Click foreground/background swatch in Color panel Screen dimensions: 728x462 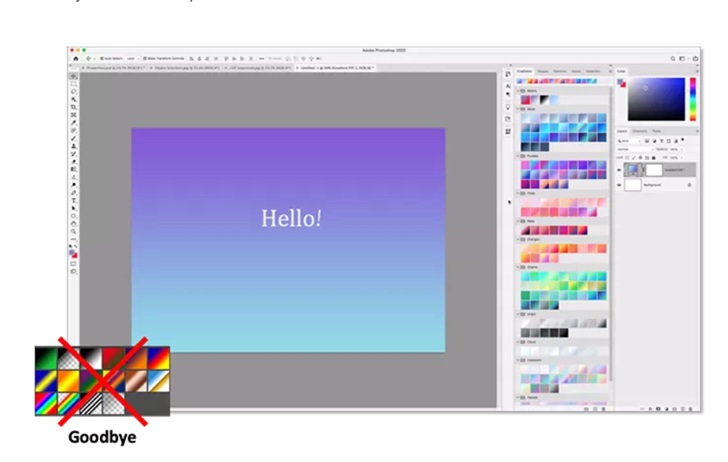pyautogui.click(x=621, y=83)
